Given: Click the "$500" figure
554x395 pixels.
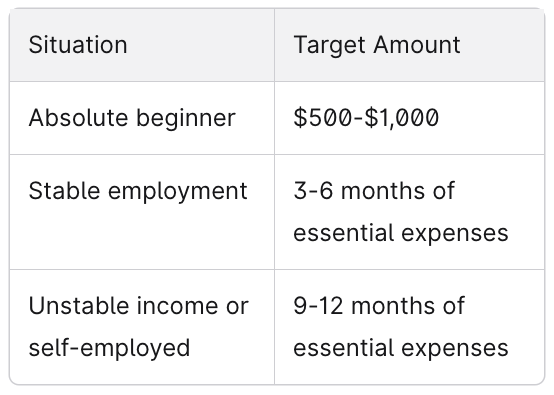Looking at the screenshot, I should coord(323,118).
